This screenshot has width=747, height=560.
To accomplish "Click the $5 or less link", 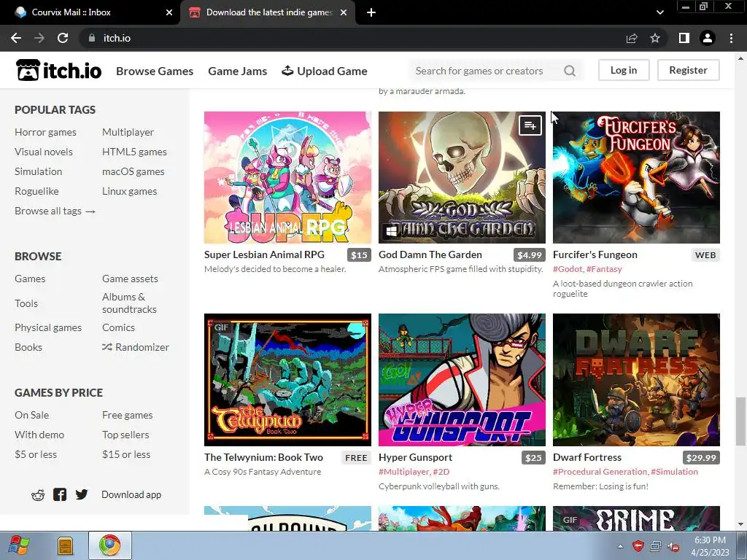I will (x=36, y=454).
